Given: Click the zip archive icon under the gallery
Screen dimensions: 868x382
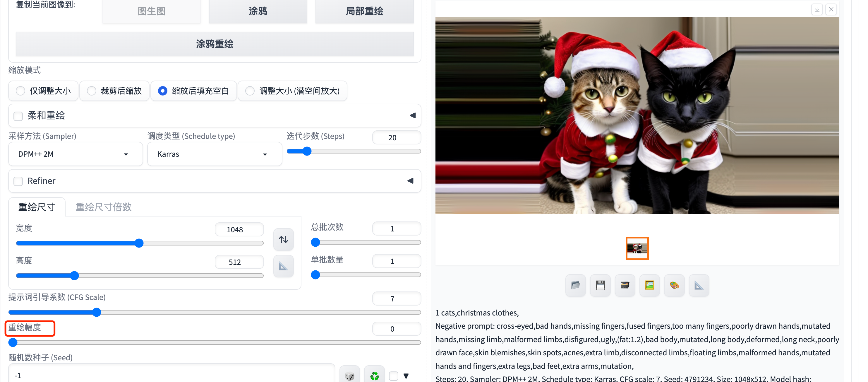Looking at the screenshot, I should (625, 285).
